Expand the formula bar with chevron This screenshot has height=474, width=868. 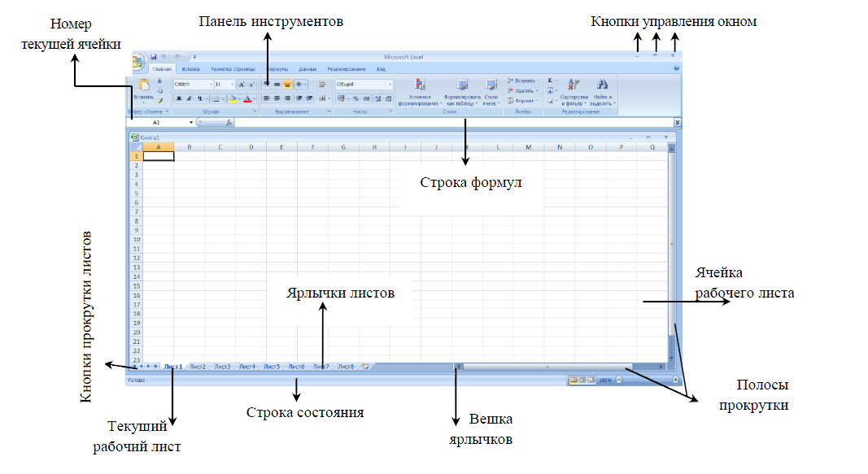pos(678,123)
